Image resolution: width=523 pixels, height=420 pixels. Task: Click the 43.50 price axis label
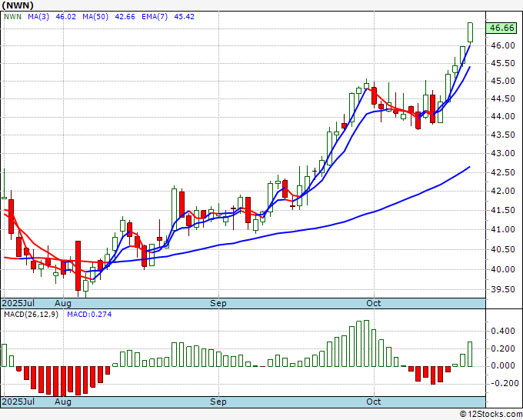click(503, 135)
